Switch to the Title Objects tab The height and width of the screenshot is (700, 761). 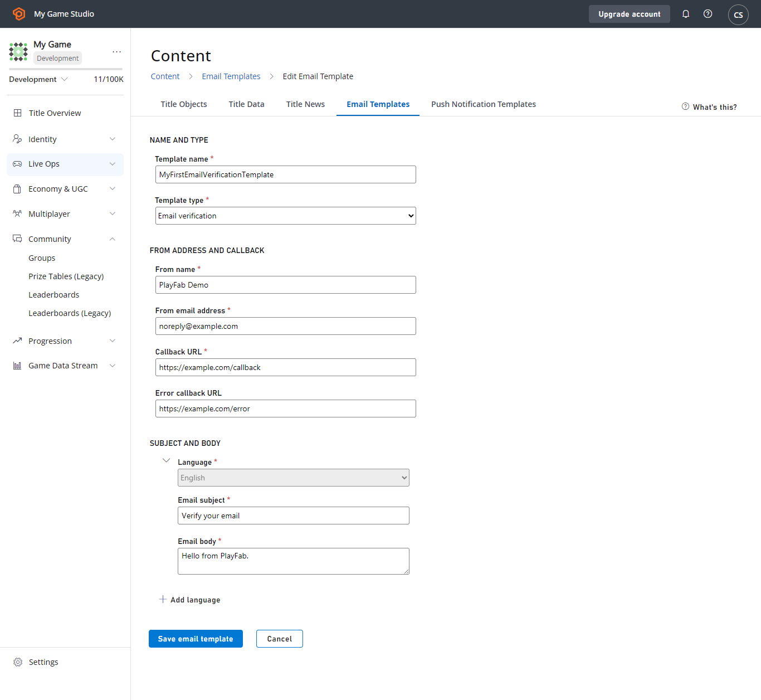click(184, 104)
